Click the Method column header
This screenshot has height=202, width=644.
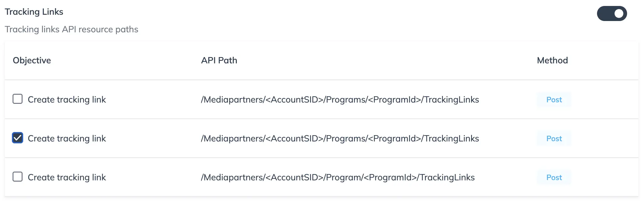click(x=552, y=60)
